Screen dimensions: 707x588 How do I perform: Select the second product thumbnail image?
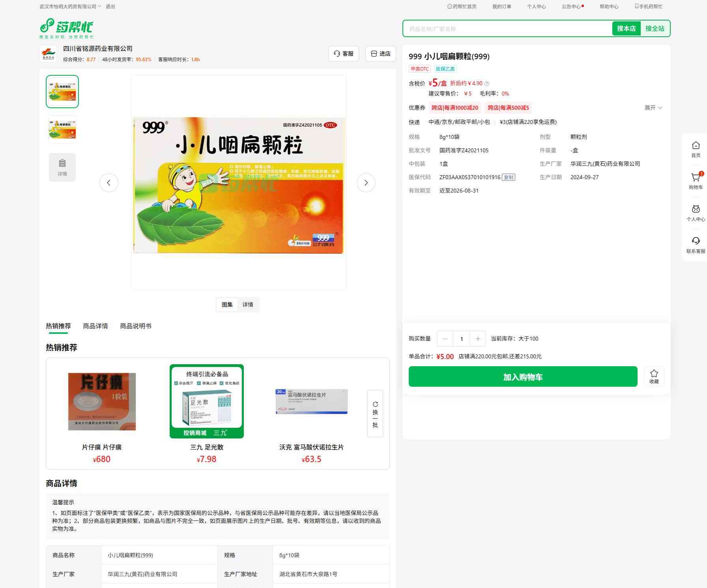[62, 129]
